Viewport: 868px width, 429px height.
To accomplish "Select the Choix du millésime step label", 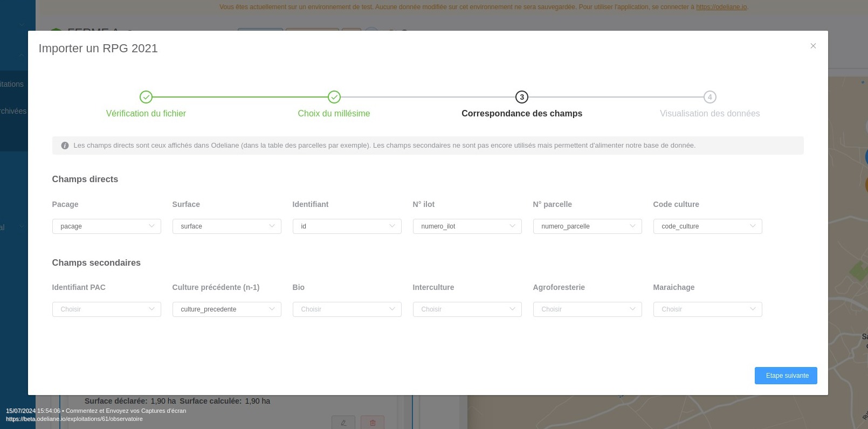I will pyautogui.click(x=334, y=114).
